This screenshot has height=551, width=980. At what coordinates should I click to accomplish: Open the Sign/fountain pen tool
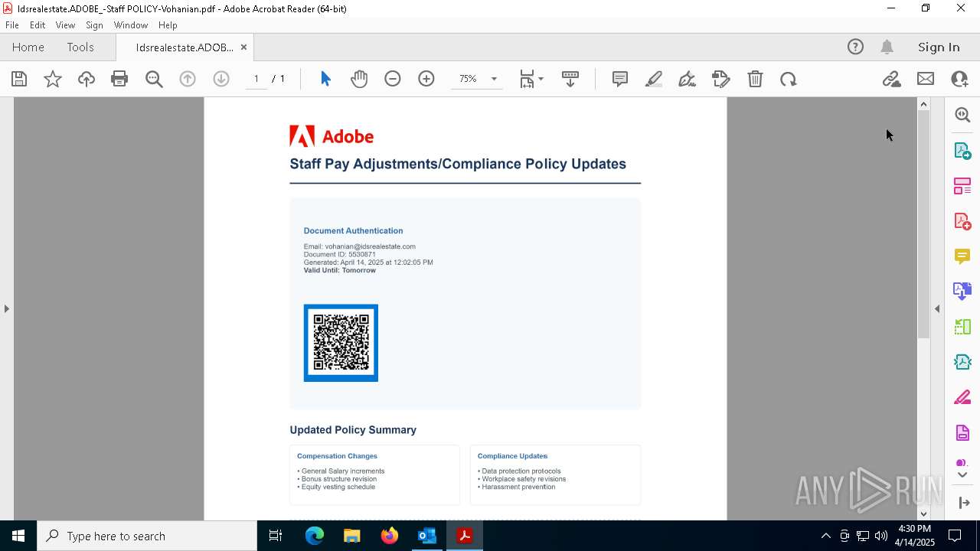tap(688, 79)
